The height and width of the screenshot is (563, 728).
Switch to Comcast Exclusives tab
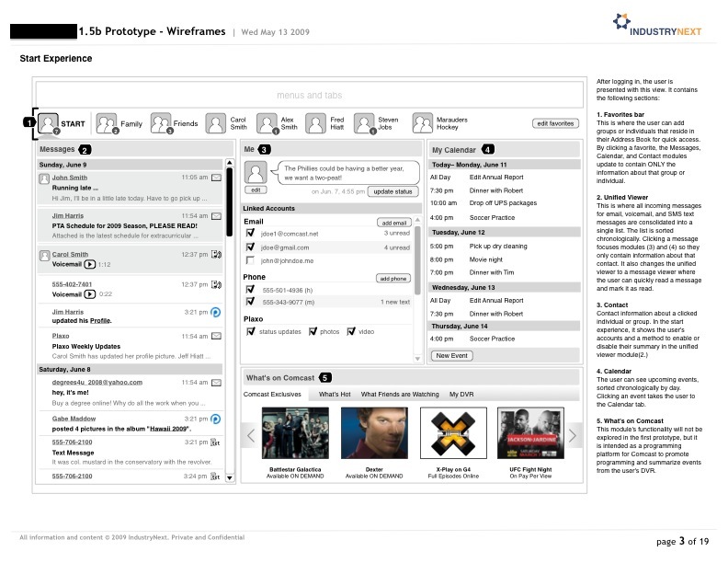point(272,395)
